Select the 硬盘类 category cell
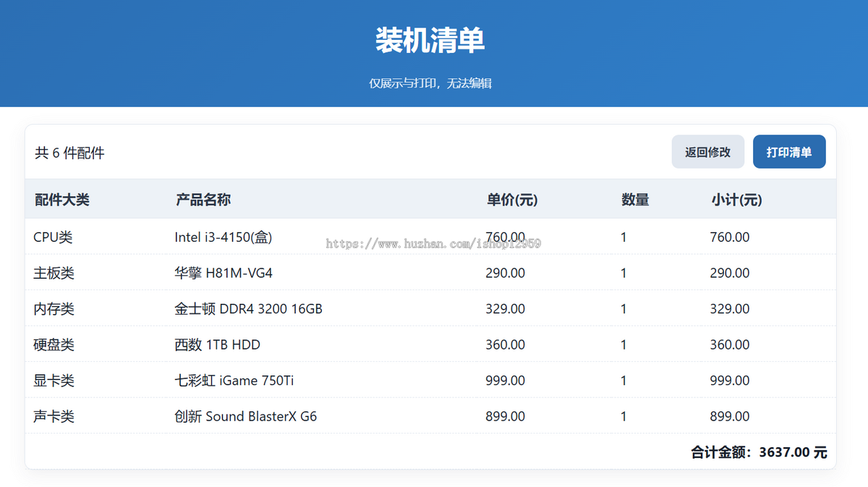This screenshot has height=487, width=868. (54, 345)
